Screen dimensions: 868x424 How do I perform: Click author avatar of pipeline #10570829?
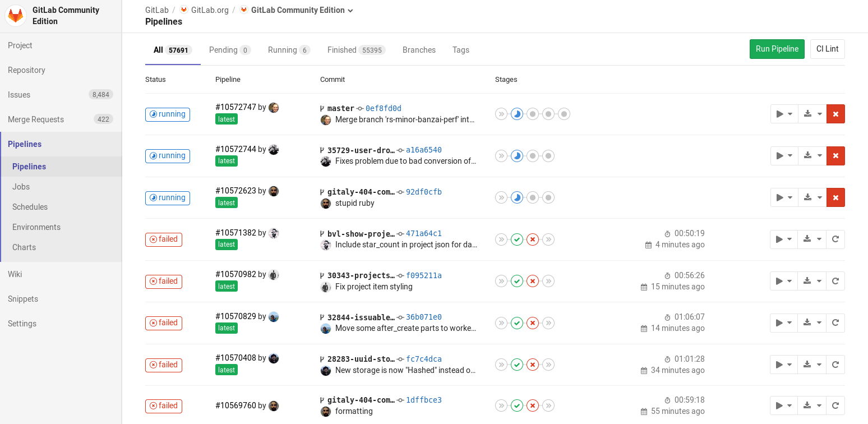coord(274,316)
